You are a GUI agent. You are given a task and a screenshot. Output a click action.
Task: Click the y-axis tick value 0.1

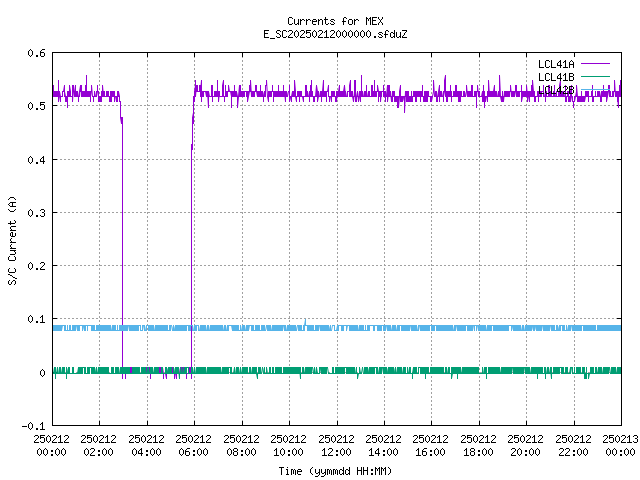tap(36, 319)
